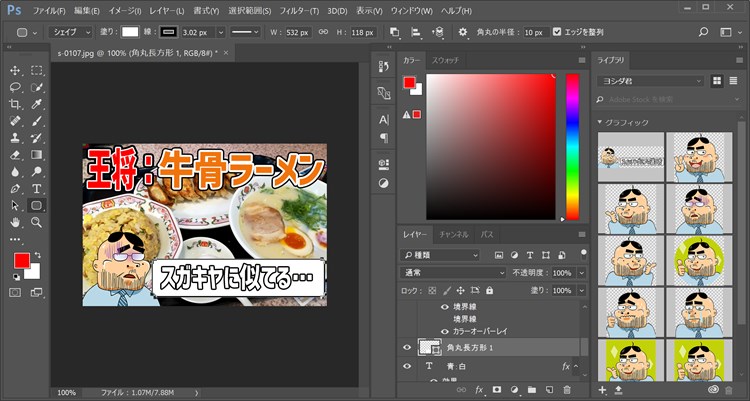Toggle lock all on layer
Screen dimensions: 750x401
pyautogui.click(x=489, y=290)
